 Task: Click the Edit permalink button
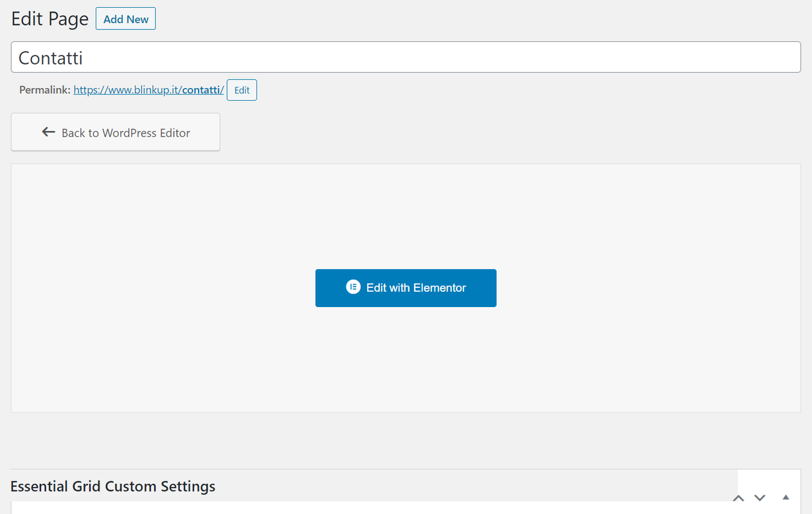[x=242, y=90]
